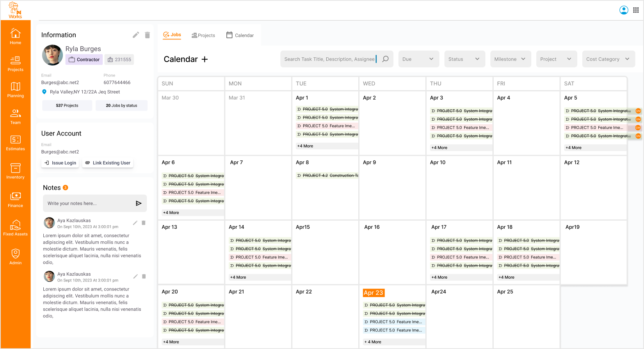Expand the Due filter dropdown
This screenshot has height=349, width=644.
point(418,59)
